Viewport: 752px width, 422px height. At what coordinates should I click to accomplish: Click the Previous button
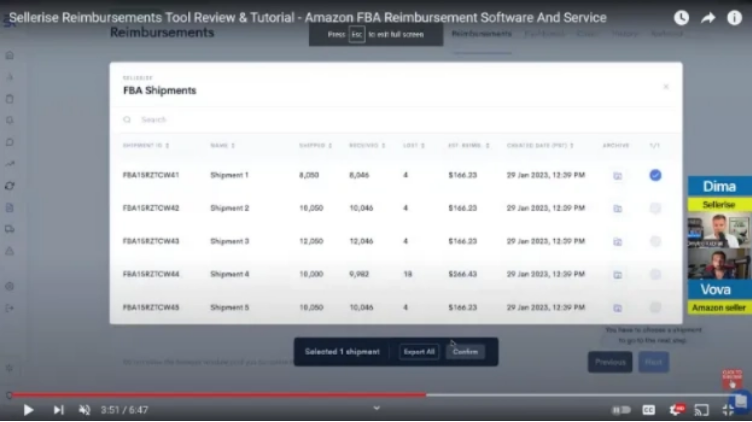(610, 362)
